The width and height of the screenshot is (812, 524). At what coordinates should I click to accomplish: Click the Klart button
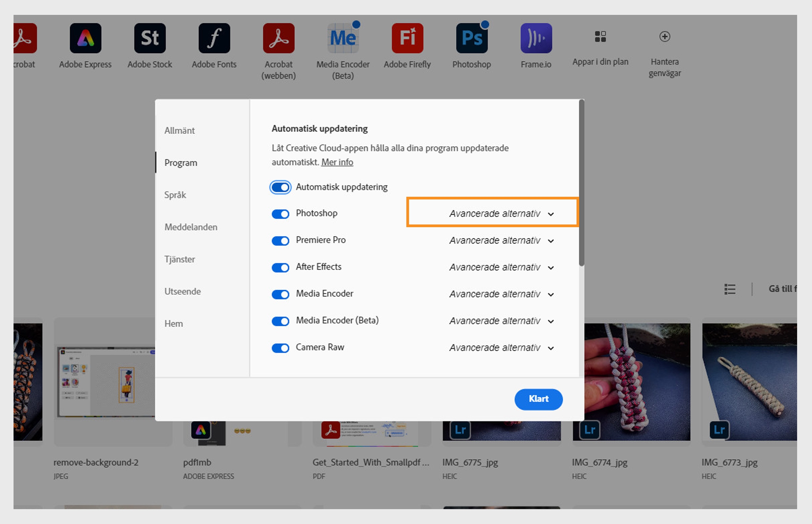tap(538, 399)
